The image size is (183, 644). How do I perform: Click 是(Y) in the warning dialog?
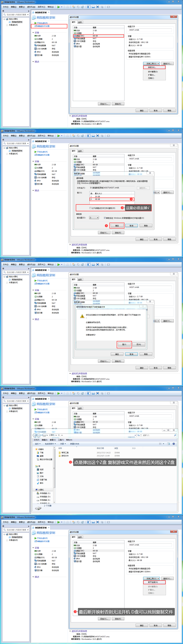(124, 344)
